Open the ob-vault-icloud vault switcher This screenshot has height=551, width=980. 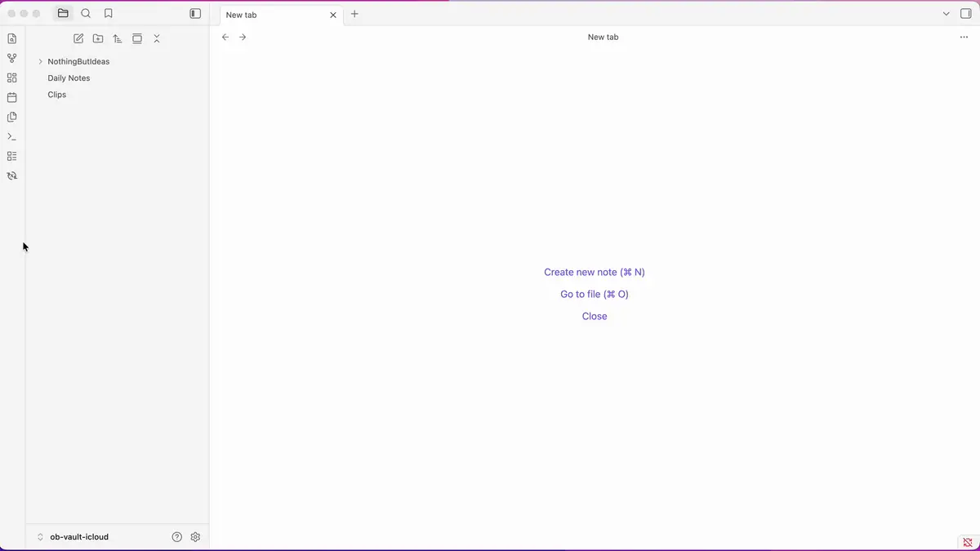tap(73, 537)
